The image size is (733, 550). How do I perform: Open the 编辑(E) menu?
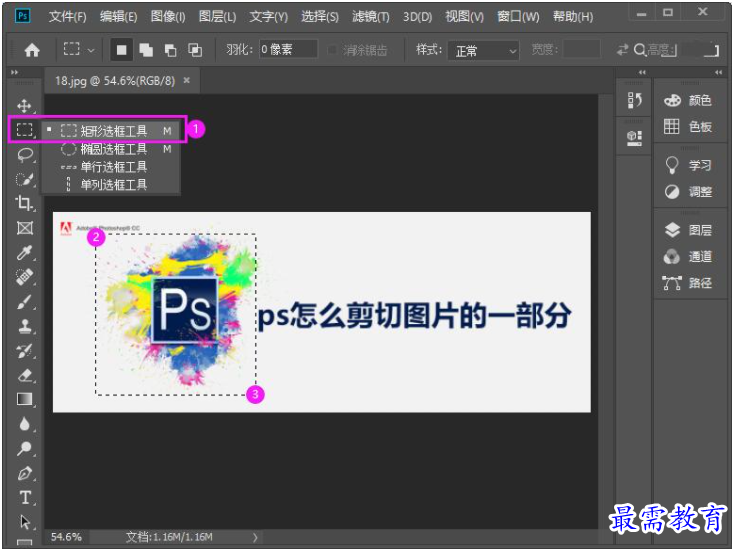pos(118,17)
